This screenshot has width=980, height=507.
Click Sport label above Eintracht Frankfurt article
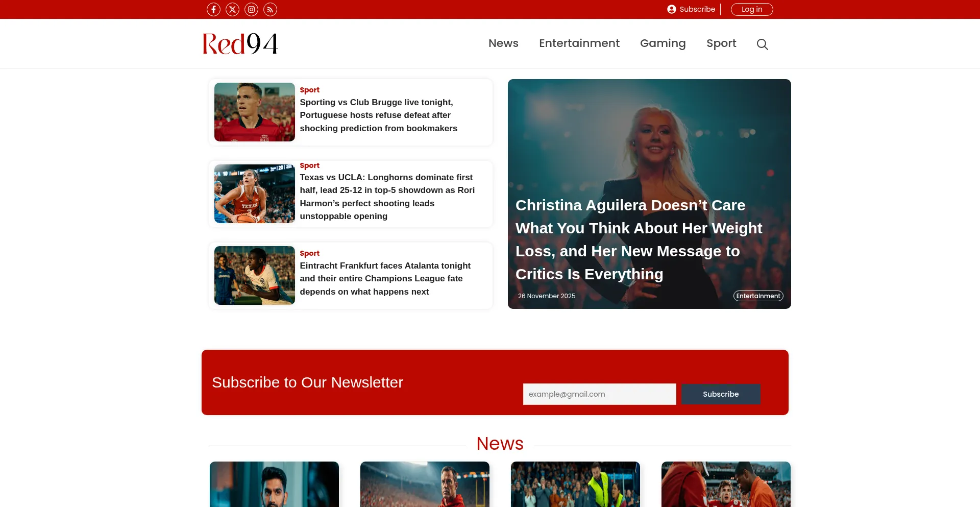(309, 253)
